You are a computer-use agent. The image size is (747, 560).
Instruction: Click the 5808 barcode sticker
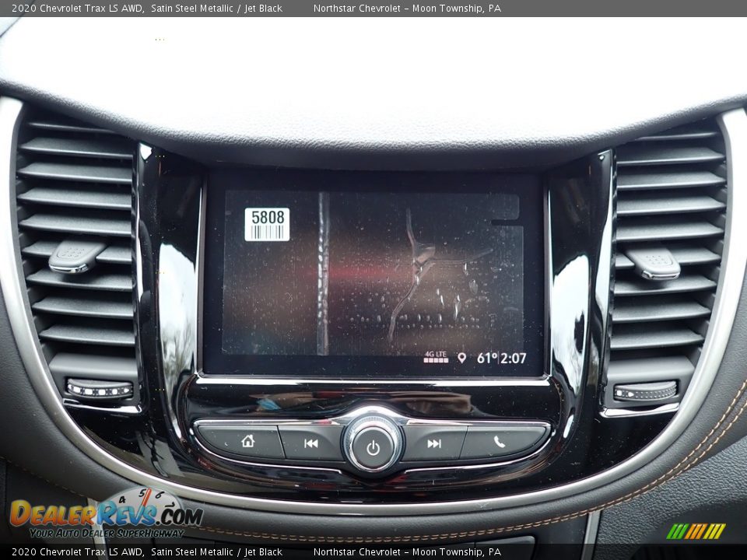pyautogui.click(x=267, y=224)
